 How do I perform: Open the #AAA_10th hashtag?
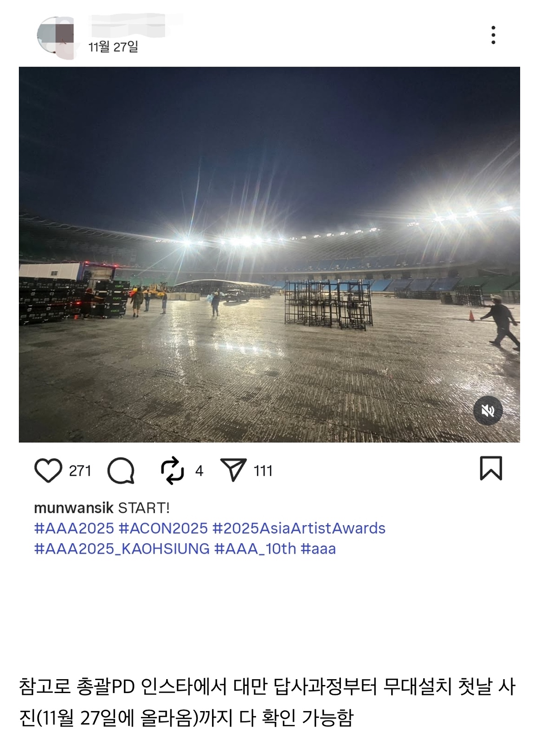(x=256, y=548)
